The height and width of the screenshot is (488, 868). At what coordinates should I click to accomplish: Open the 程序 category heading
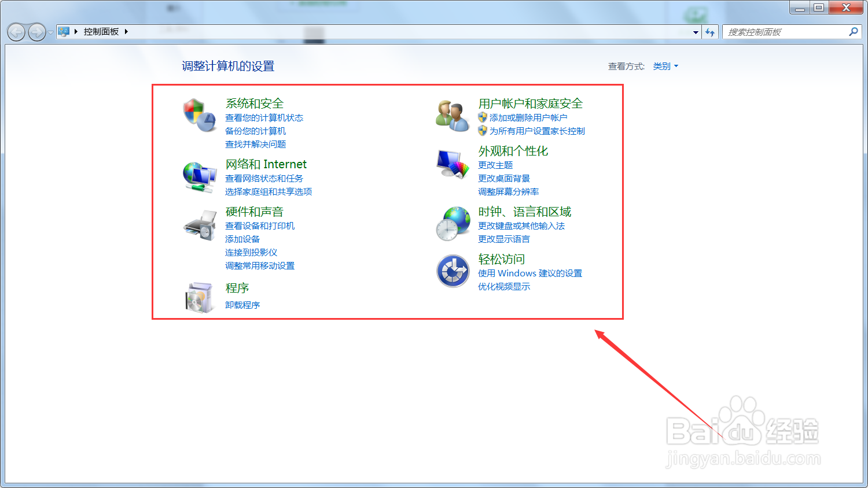point(237,288)
